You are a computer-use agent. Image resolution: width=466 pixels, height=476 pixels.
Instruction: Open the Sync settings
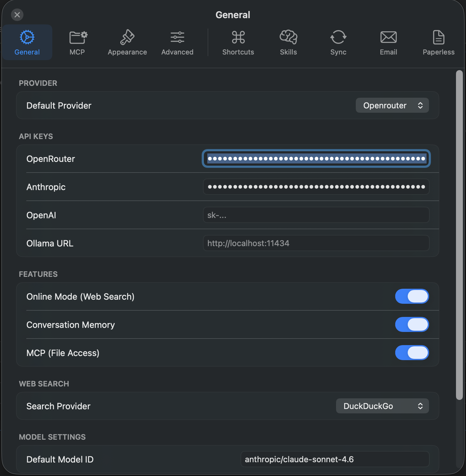point(338,42)
